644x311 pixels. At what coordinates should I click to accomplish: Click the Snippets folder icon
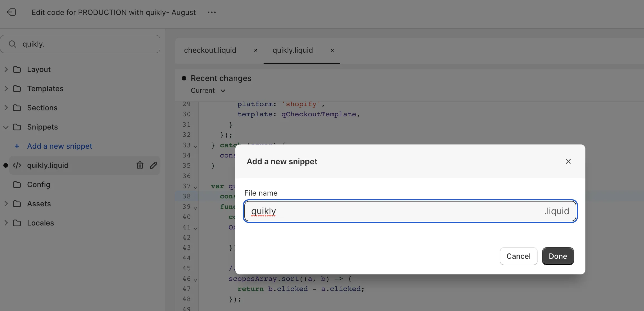point(17,127)
